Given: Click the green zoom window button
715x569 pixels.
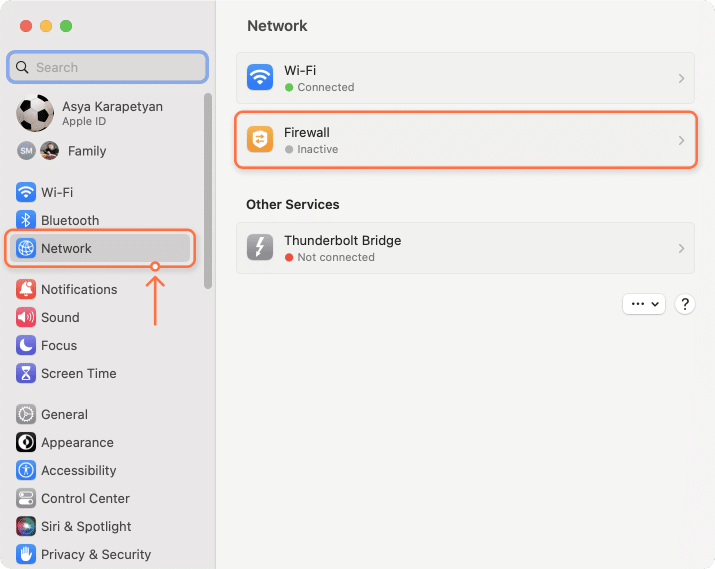Looking at the screenshot, I should point(66,26).
